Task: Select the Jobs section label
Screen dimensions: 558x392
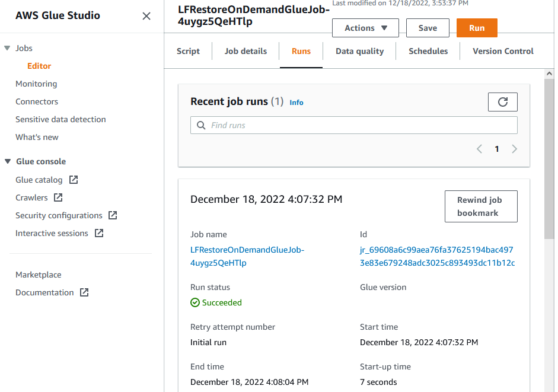Action: [24, 48]
